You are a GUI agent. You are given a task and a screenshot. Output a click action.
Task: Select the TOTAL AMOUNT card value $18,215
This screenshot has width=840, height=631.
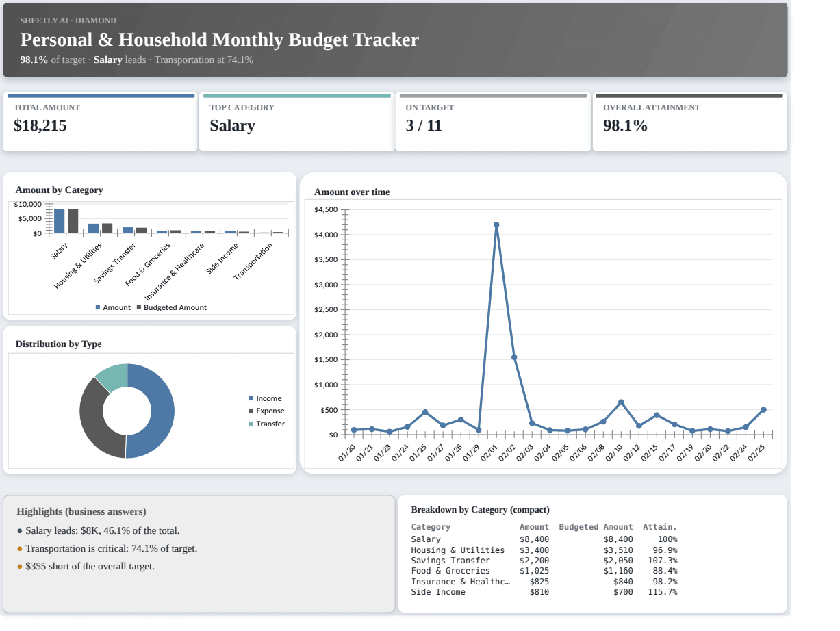[x=40, y=126]
